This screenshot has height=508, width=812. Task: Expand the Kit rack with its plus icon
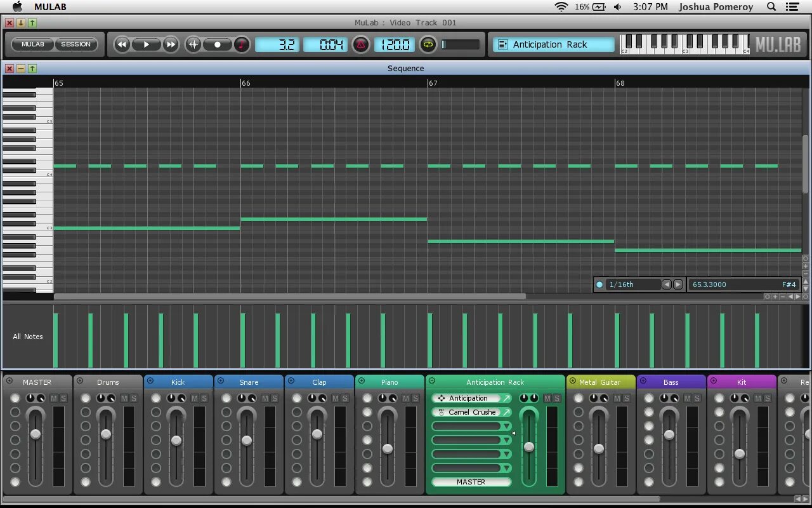point(714,381)
